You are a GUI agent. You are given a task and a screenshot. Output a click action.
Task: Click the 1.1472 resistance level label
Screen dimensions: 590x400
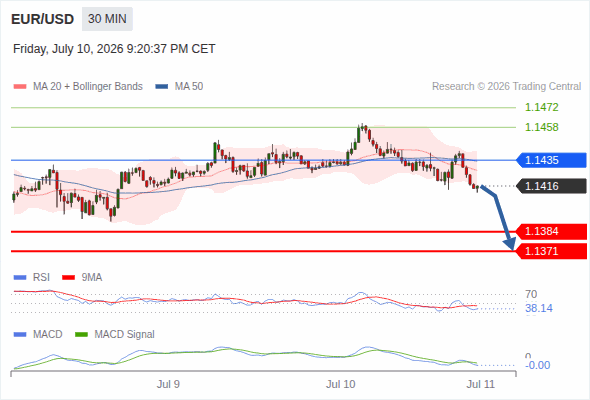(541, 107)
